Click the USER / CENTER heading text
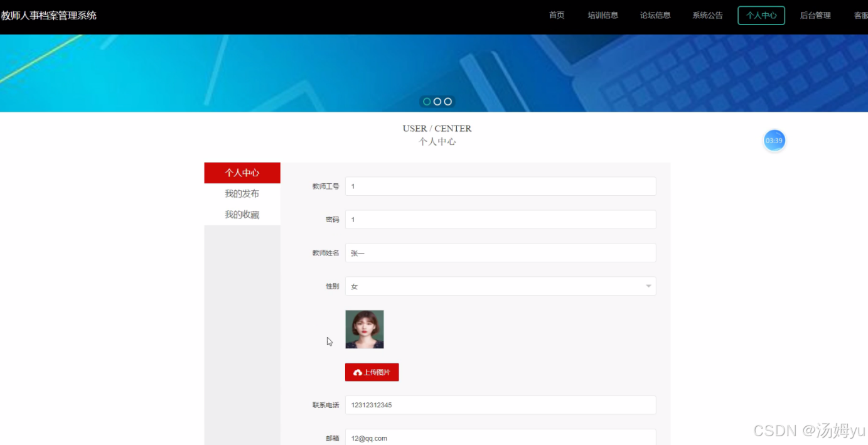868x445 pixels. point(437,128)
